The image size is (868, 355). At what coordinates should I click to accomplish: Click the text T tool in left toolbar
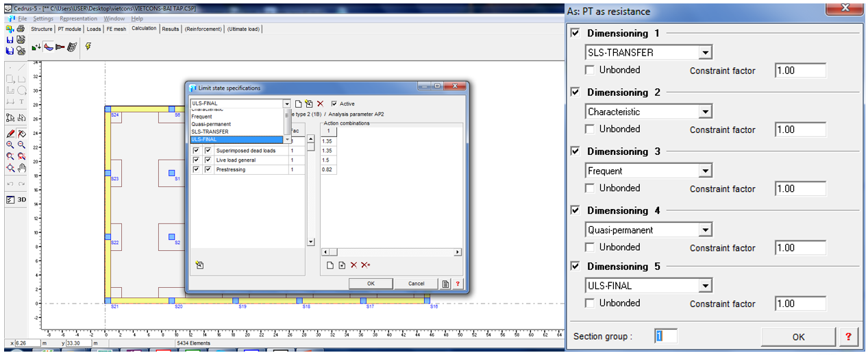click(22, 101)
